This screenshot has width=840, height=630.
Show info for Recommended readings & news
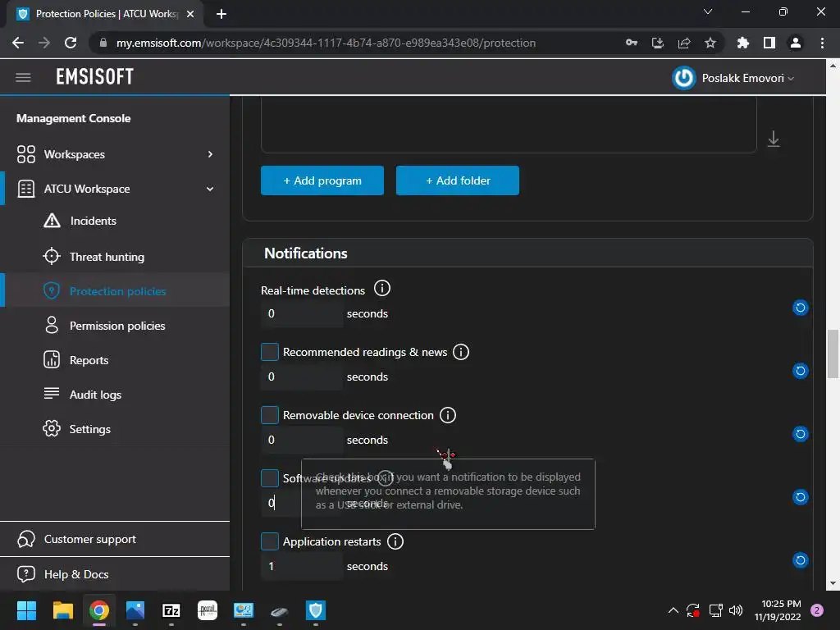click(461, 352)
